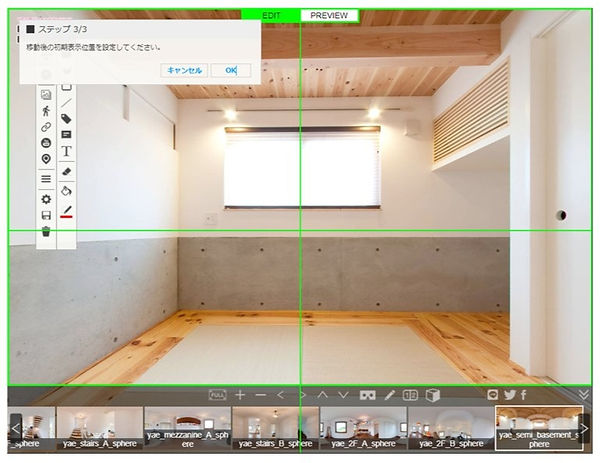
Task: Select the tag tool
Action: click(x=67, y=118)
